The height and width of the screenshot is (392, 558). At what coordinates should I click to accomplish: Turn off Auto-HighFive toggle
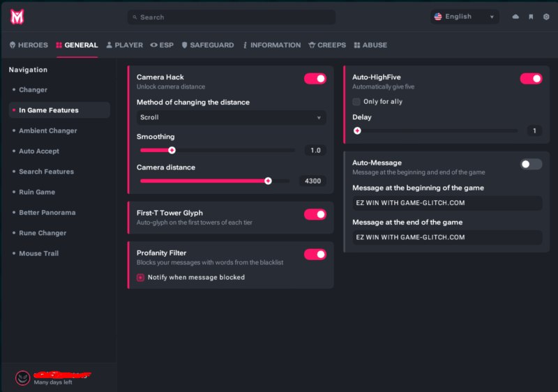pyautogui.click(x=531, y=79)
